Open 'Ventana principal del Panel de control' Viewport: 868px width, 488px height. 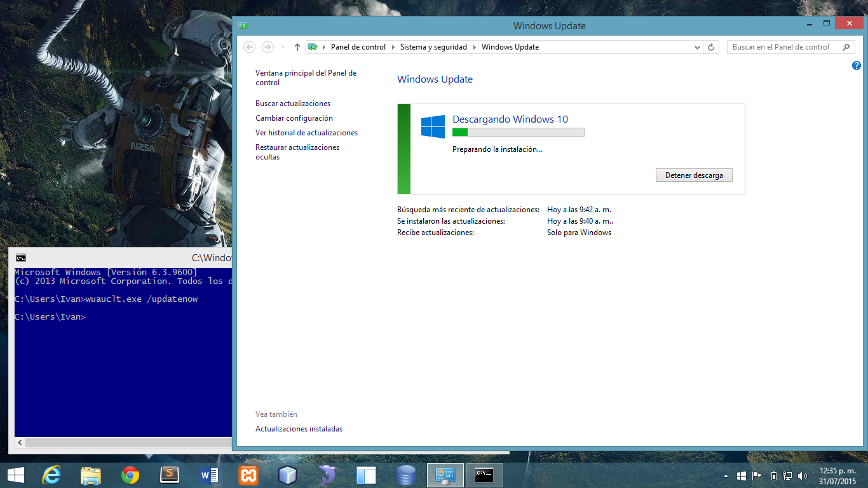[306, 78]
